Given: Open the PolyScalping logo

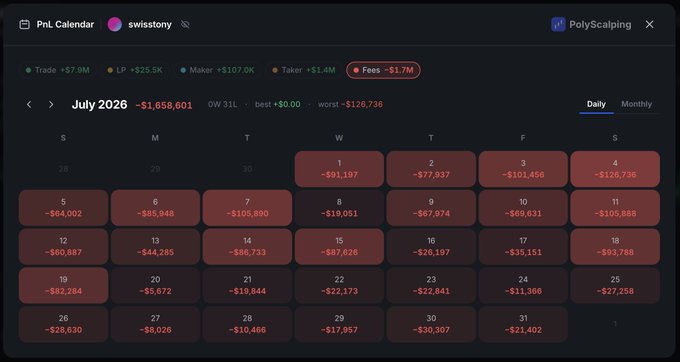Looking at the screenshot, I should point(558,24).
